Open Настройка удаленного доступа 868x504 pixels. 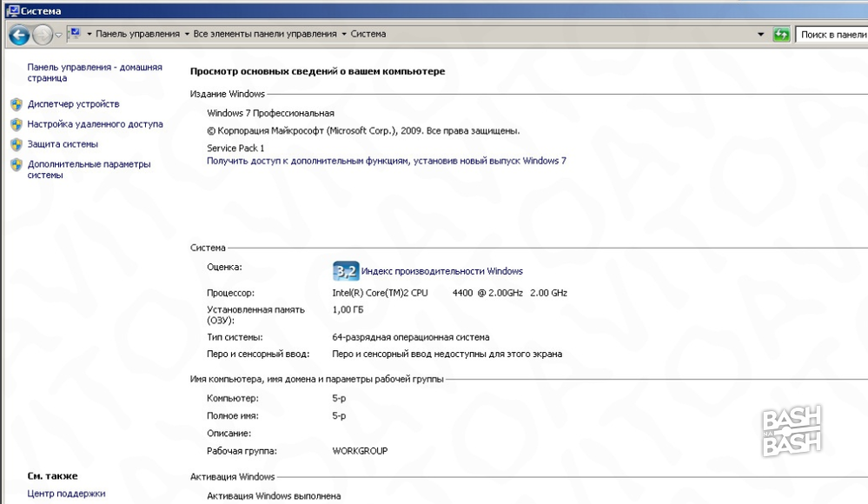pos(96,124)
